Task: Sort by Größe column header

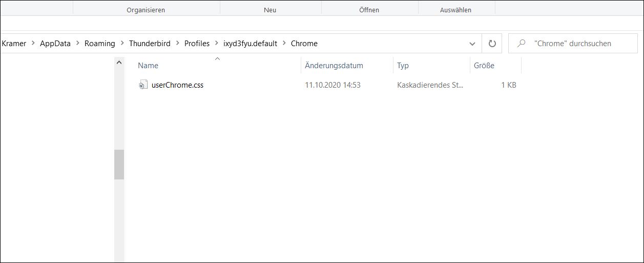Action: point(484,66)
